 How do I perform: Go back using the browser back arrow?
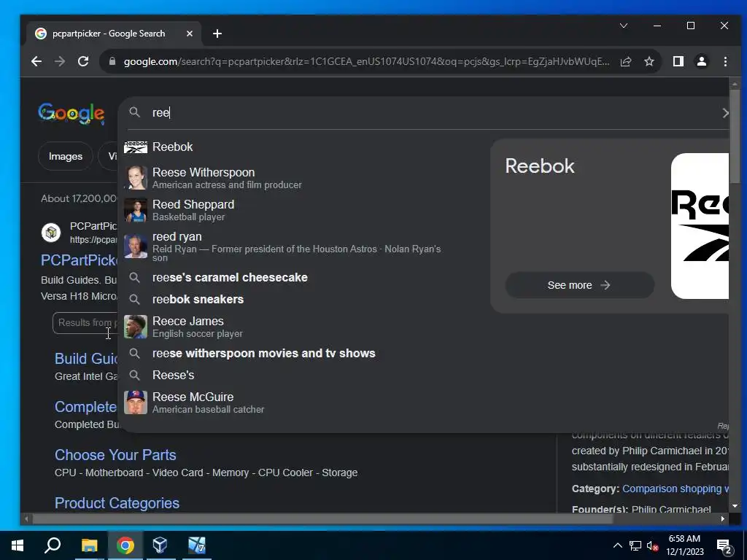coord(36,61)
